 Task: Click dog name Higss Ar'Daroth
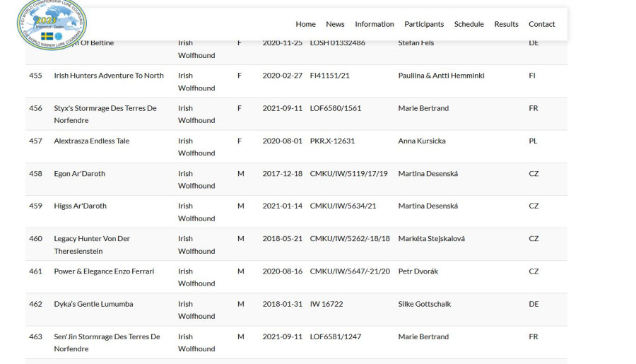(81, 206)
